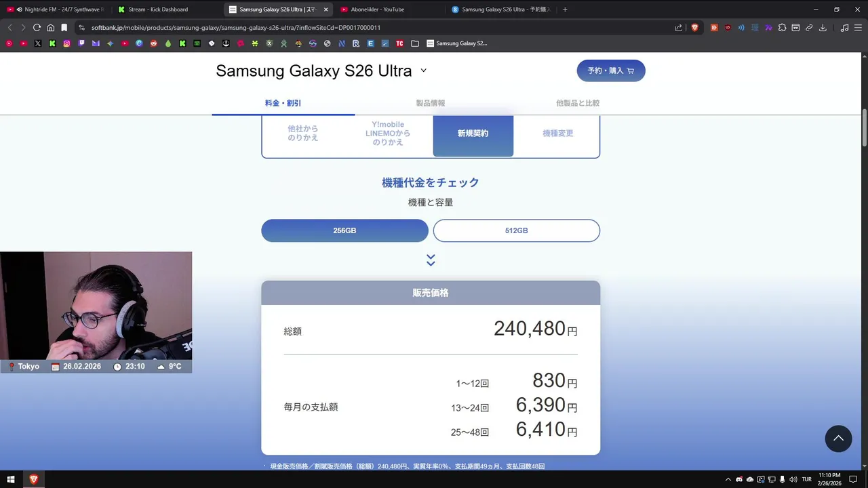Screen dimensions: 868x488
Task: Select the 製品情報 tab
Action: click(431, 103)
